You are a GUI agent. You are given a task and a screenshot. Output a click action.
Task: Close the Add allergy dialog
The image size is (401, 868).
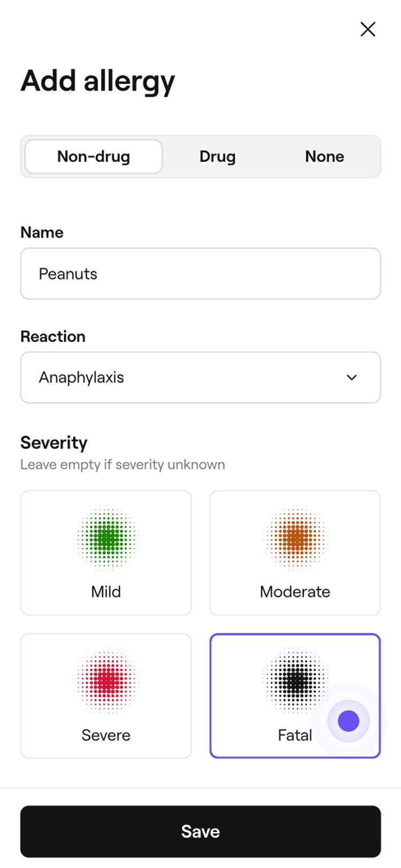368,29
